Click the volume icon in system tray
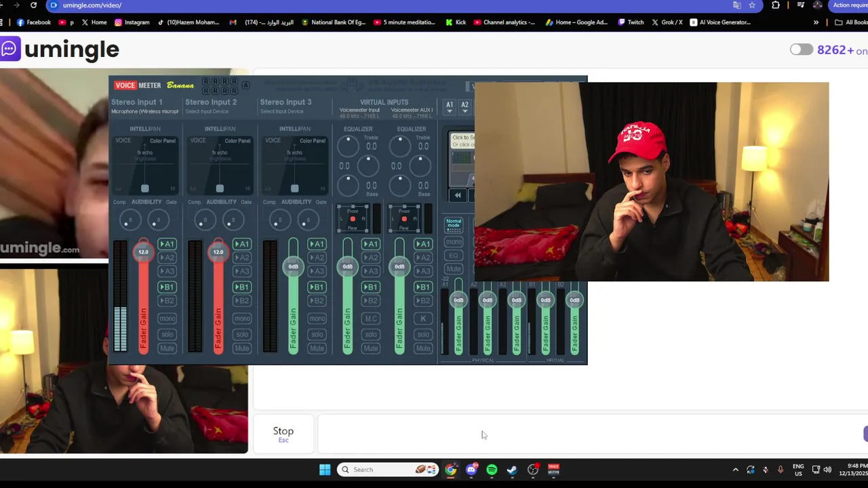 [x=827, y=470]
